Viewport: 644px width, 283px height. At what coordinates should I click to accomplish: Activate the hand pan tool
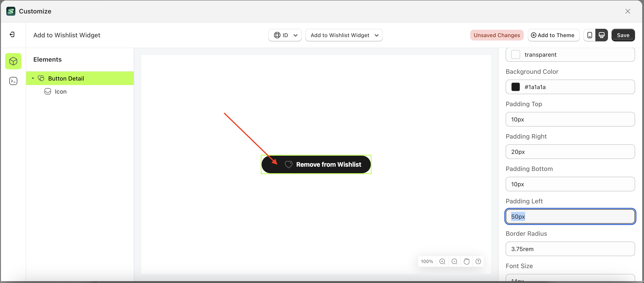(x=467, y=261)
